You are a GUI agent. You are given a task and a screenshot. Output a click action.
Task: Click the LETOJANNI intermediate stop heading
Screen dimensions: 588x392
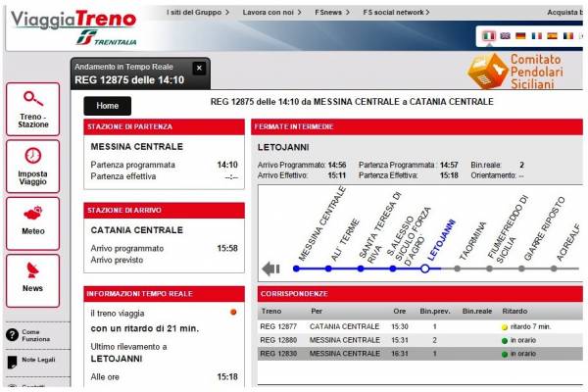(283, 147)
